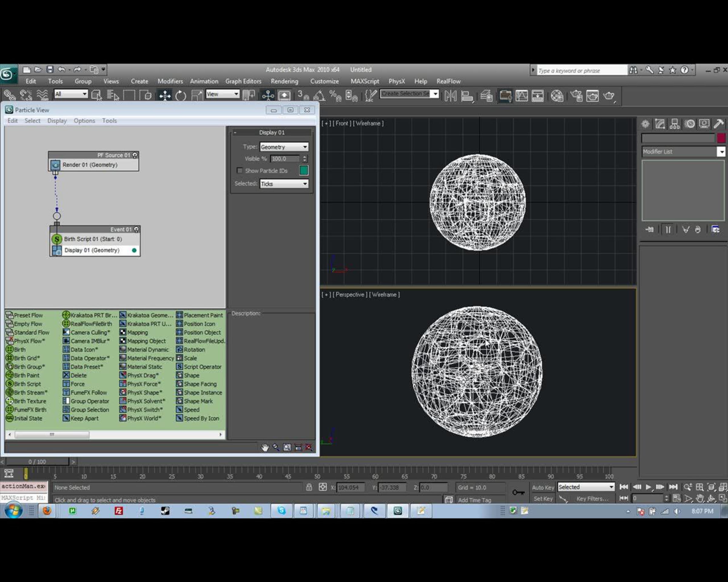Open the Schematic View
Viewport: 728px width, 582px height.
(538, 96)
